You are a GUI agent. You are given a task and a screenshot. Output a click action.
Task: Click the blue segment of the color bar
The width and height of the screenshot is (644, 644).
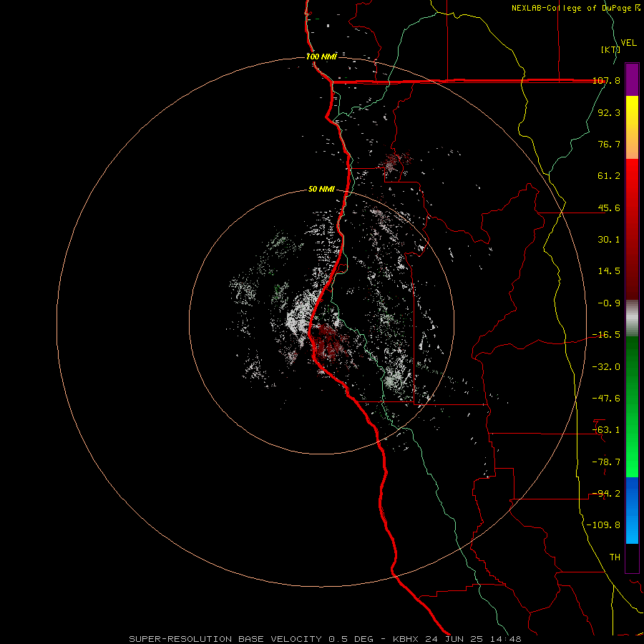pyautogui.click(x=632, y=510)
